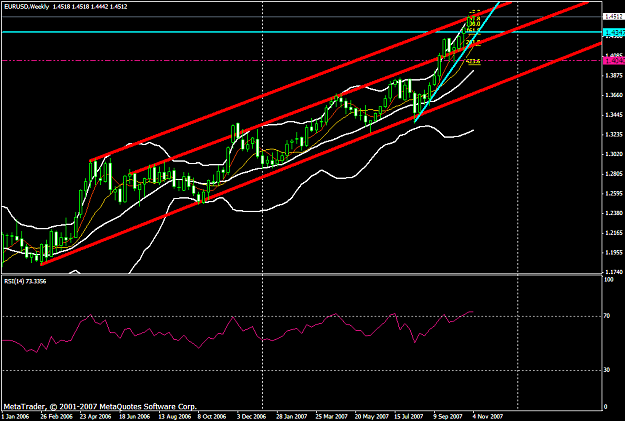Click the magenta price label on price axis

(613, 61)
